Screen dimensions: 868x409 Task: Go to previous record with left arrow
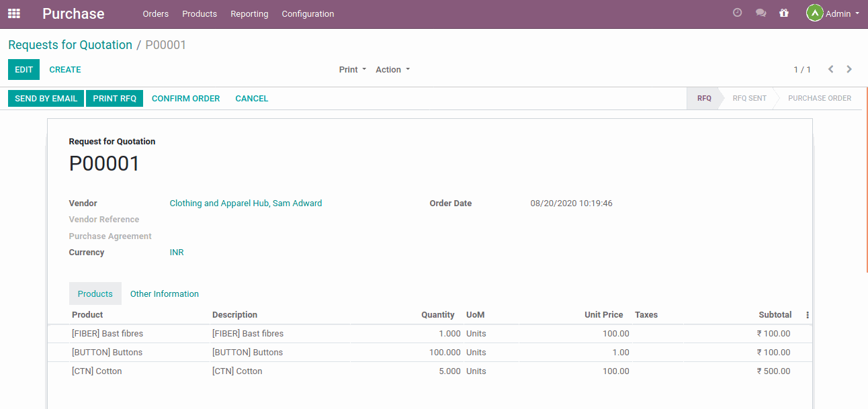click(831, 69)
